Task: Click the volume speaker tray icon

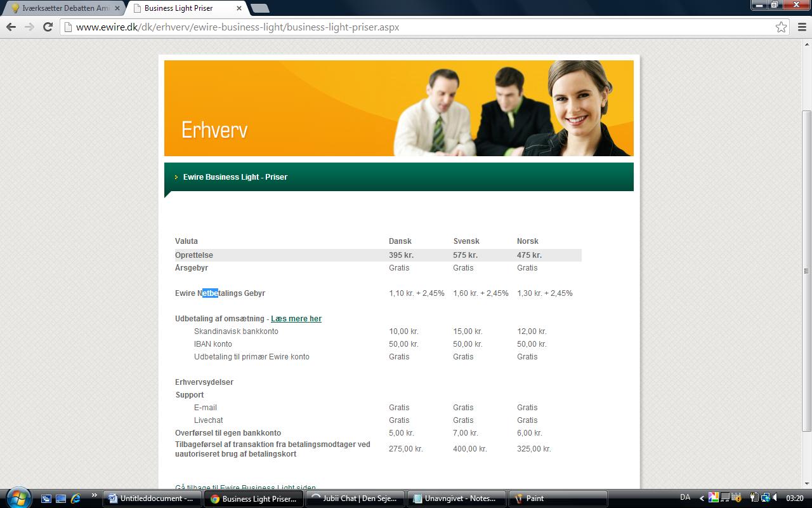Action: (x=776, y=498)
